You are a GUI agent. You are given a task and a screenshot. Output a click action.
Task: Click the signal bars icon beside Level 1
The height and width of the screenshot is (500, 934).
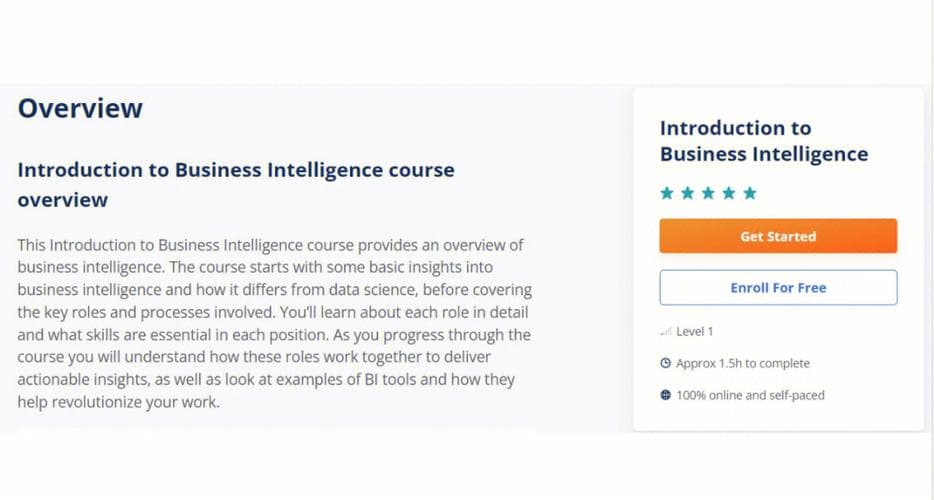click(666, 331)
